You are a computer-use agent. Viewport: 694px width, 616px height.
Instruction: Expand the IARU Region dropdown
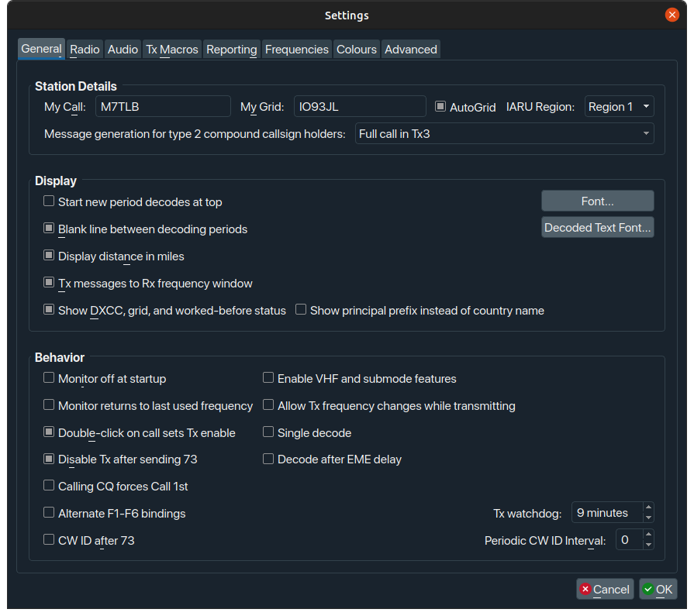[619, 107]
